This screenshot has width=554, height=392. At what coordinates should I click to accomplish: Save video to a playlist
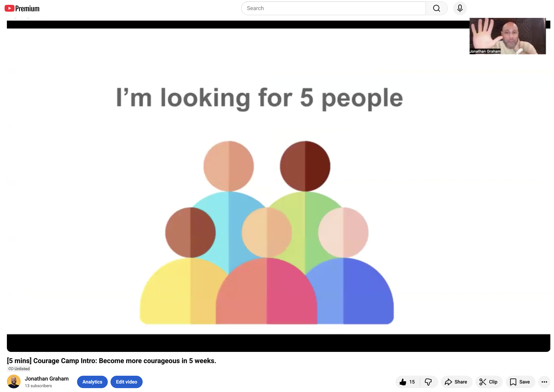pos(520,382)
